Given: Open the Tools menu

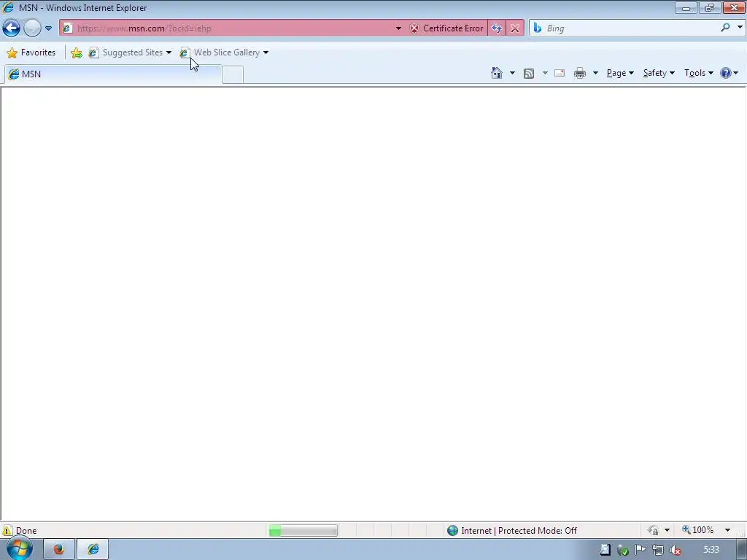Looking at the screenshot, I should tap(698, 73).
